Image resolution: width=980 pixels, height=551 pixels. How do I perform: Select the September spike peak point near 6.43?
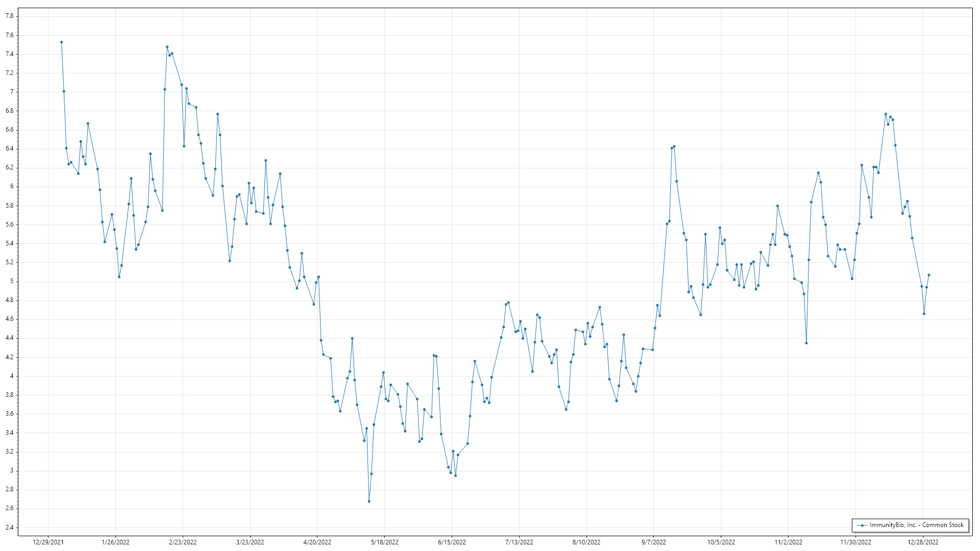[x=674, y=146]
